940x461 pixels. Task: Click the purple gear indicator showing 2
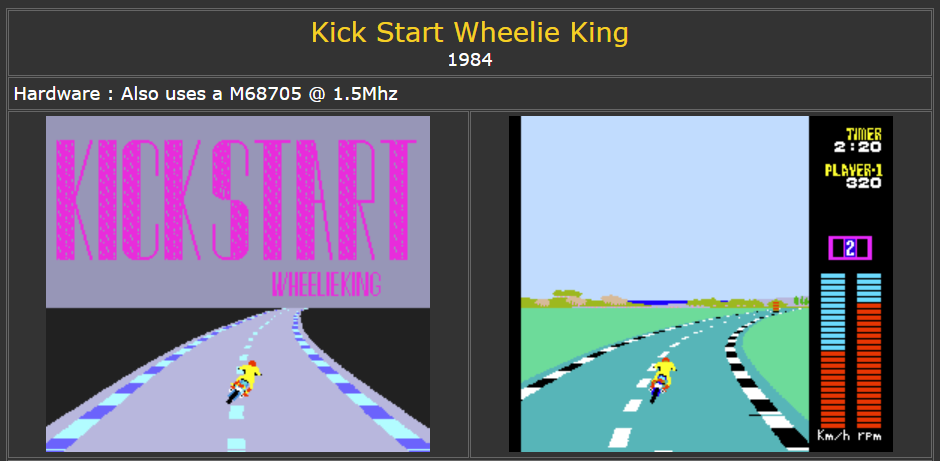849,248
